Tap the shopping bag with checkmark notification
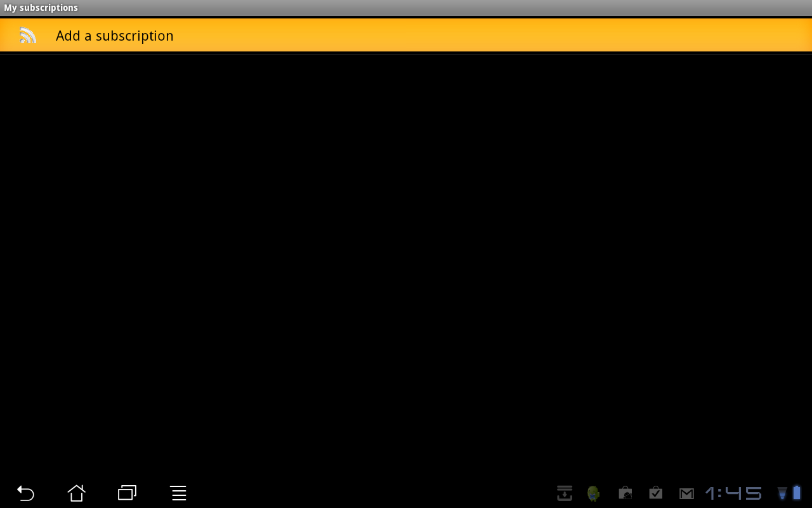812x508 pixels. coord(655,493)
